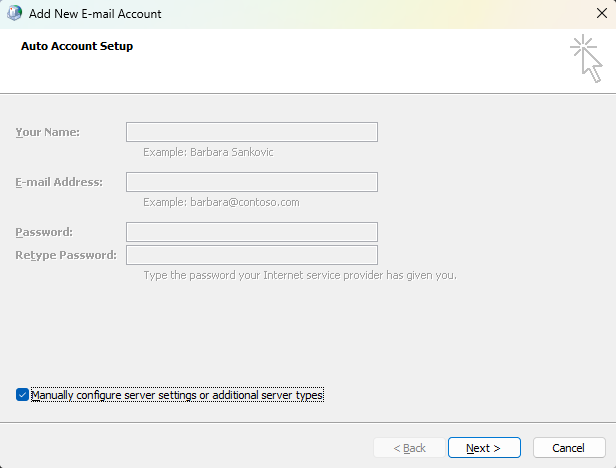
Task: Click the greyed-out < Back button
Action: 409,447
